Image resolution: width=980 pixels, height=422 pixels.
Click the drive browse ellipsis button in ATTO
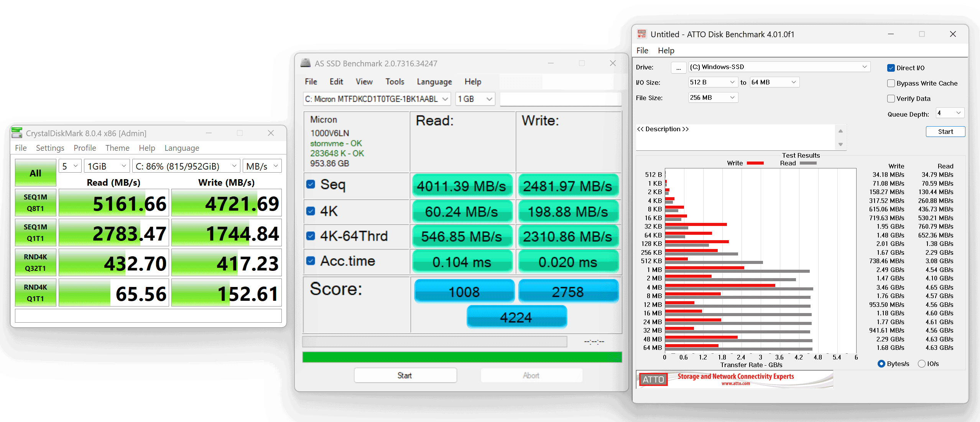pyautogui.click(x=678, y=68)
